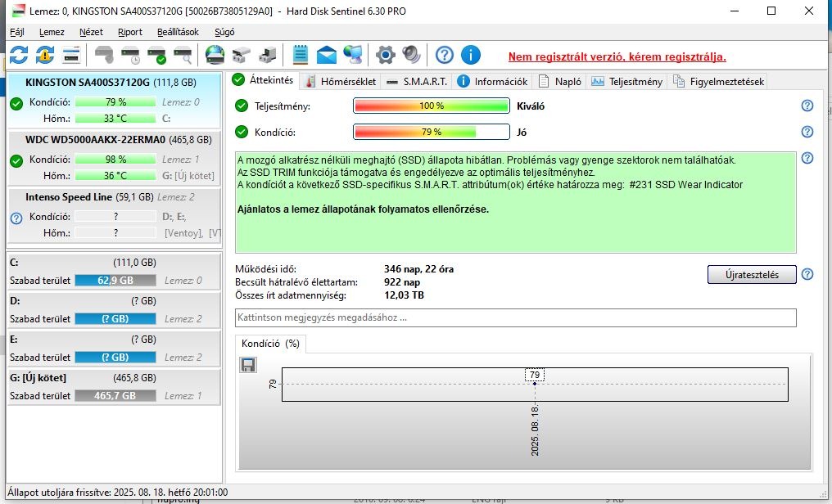The height and width of the screenshot is (504, 832).
Task: Select the G: [Új kötet] partition entry
Action: tap(114, 387)
